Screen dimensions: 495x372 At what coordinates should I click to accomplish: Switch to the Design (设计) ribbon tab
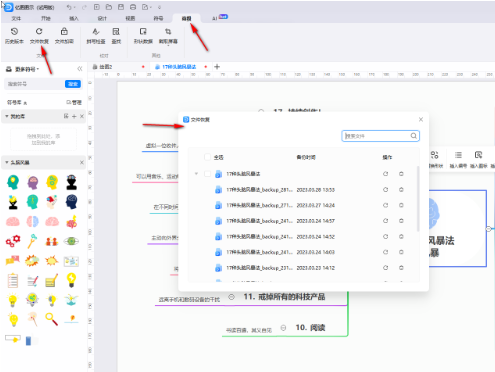pos(102,18)
